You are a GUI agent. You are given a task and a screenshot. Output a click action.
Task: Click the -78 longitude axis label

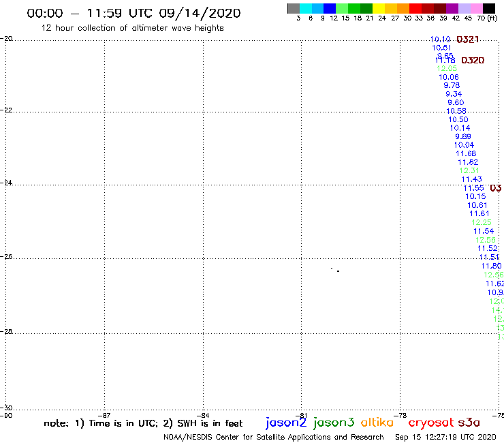tap(400, 415)
